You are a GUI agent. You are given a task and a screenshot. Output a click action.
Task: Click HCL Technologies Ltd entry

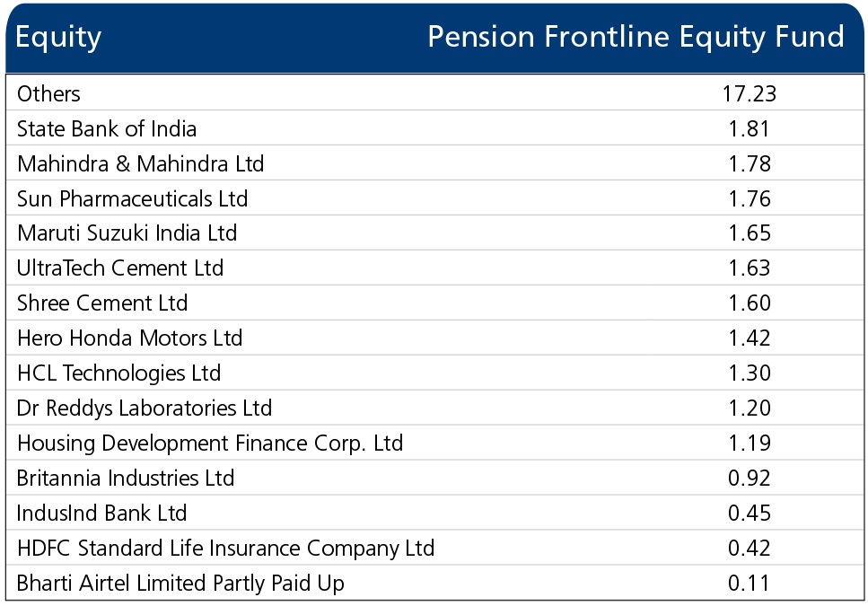[119, 373]
